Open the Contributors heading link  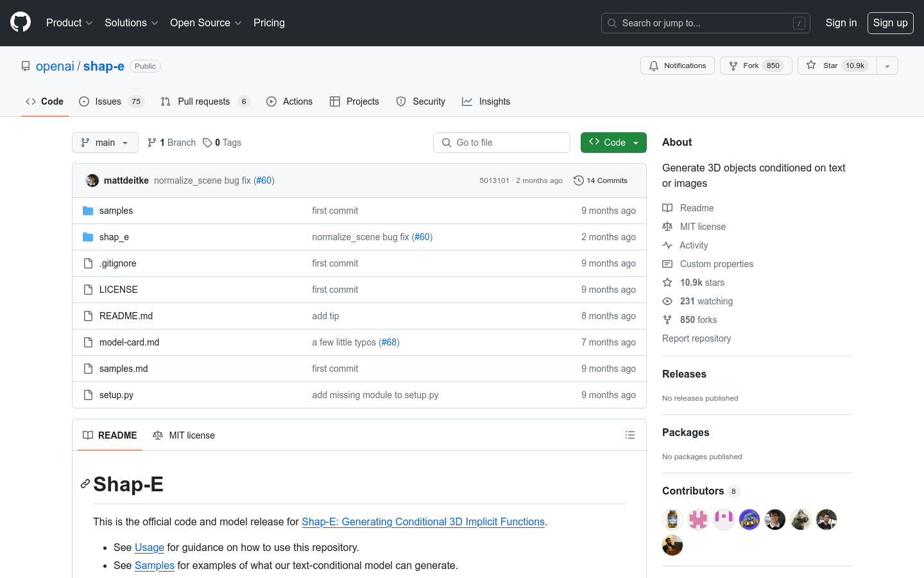pos(701,491)
